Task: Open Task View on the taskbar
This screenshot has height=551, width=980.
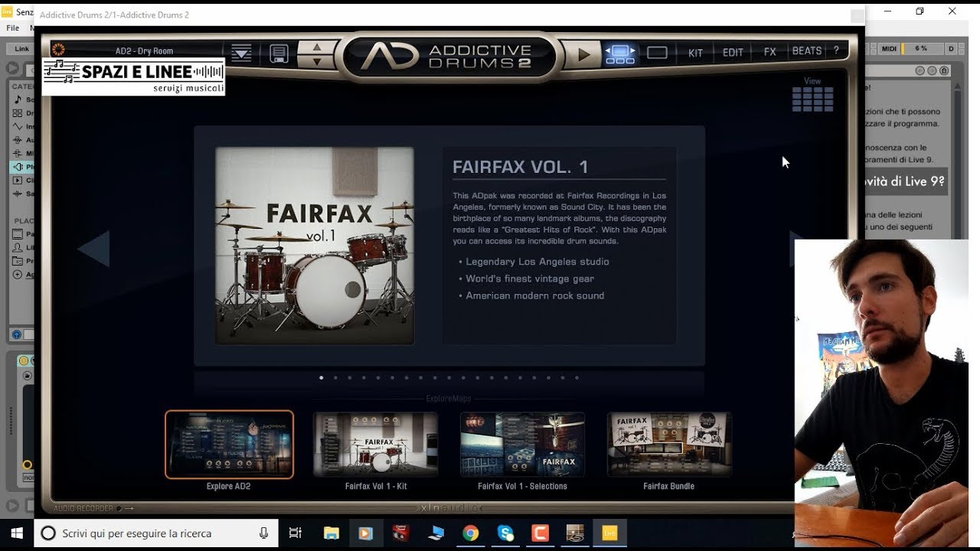Action: tap(296, 533)
